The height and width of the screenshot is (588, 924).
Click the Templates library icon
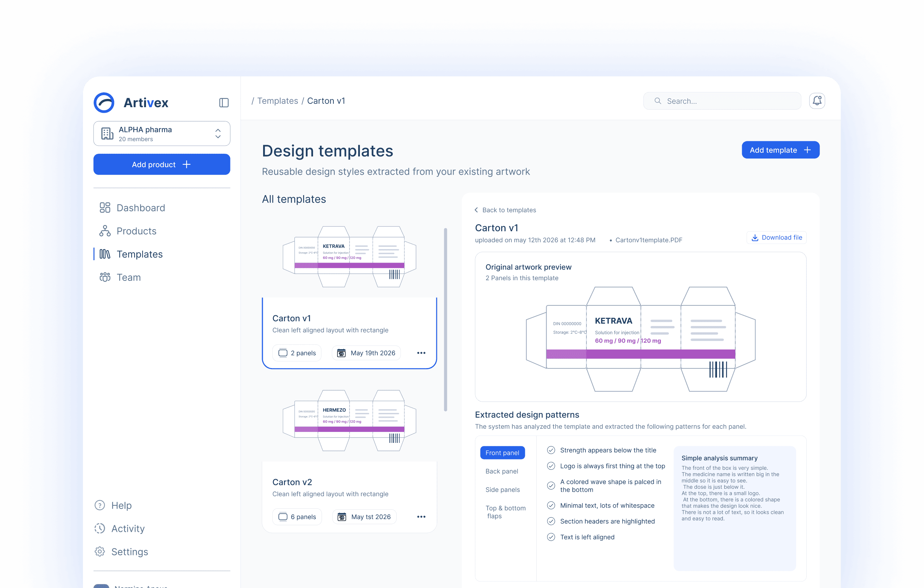(105, 254)
